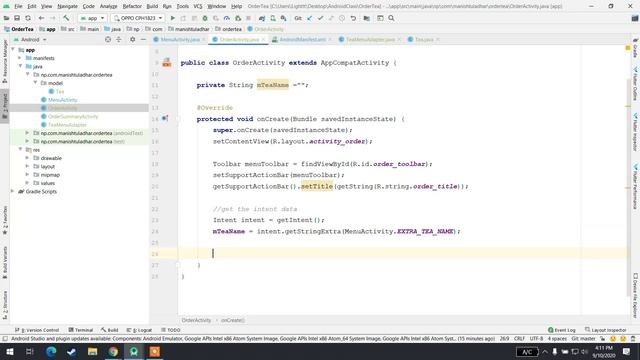Expand the layout folder node
The height and width of the screenshot is (360, 640).
click(27, 167)
